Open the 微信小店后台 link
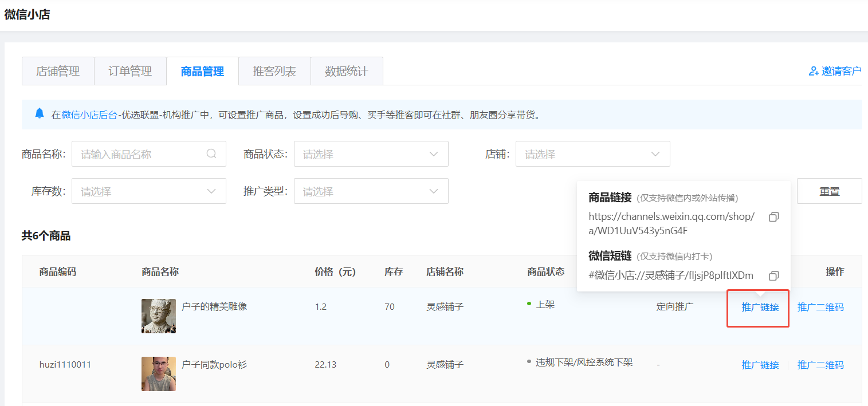 coord(89,115)
